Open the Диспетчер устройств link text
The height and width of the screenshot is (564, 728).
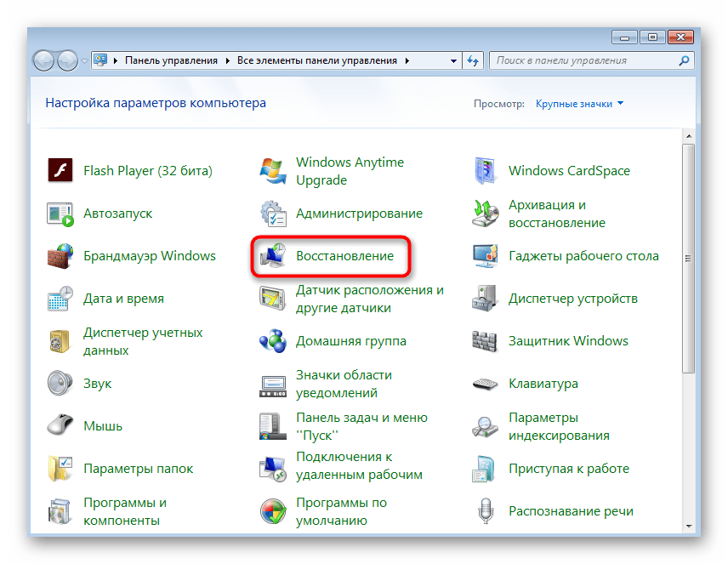point(573,299)
